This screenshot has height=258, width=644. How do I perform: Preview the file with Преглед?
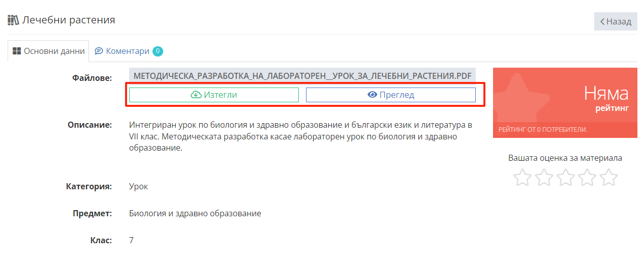391,95
